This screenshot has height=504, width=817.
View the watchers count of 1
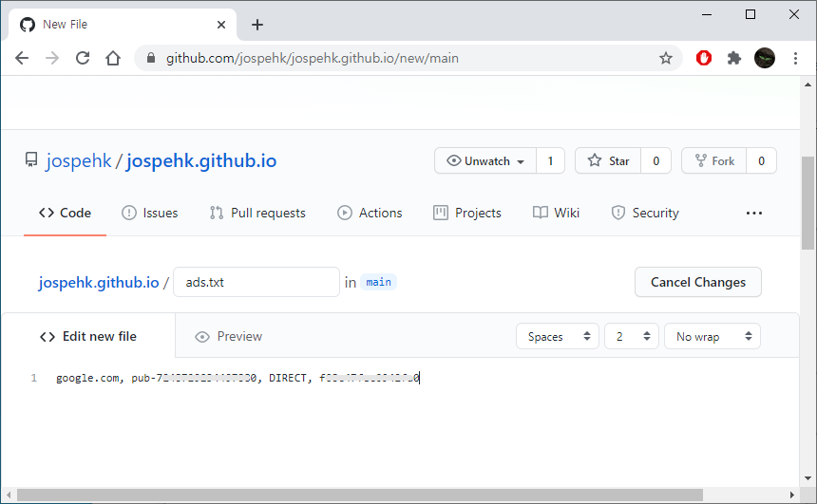click(550, 161)
